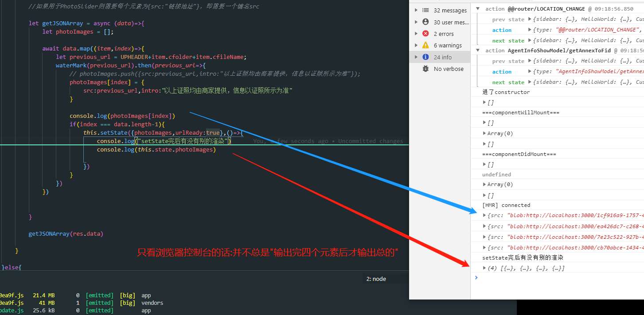The width and height of the screenshot is (644, 315).
Task: Expand the 6 warnings sidebar group
Action: pyautogui.click(x=416, y=45)
